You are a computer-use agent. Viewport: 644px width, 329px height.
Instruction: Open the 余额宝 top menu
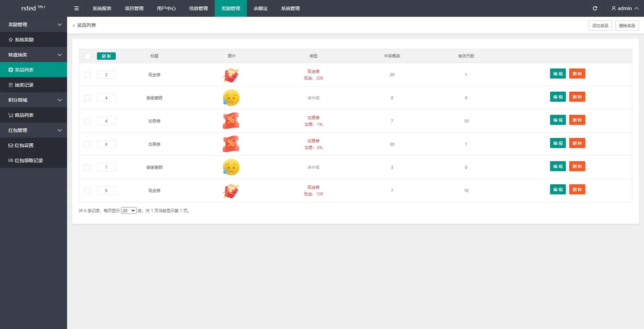261,8
